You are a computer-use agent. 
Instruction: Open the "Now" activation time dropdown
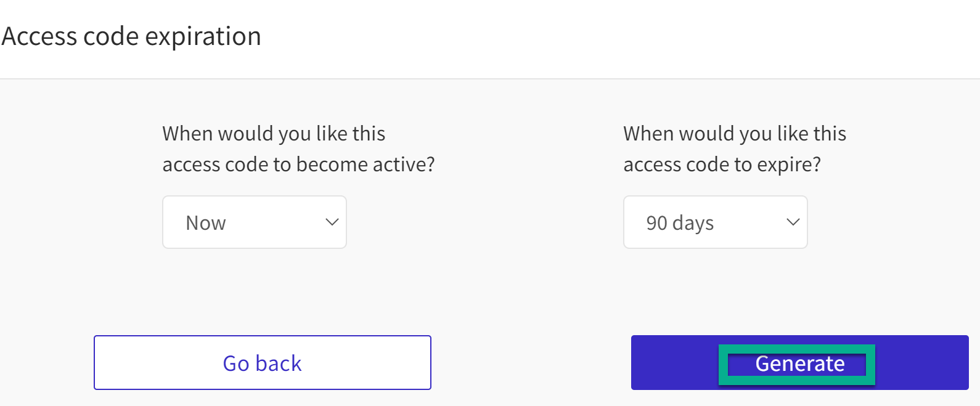pos(254,222)
